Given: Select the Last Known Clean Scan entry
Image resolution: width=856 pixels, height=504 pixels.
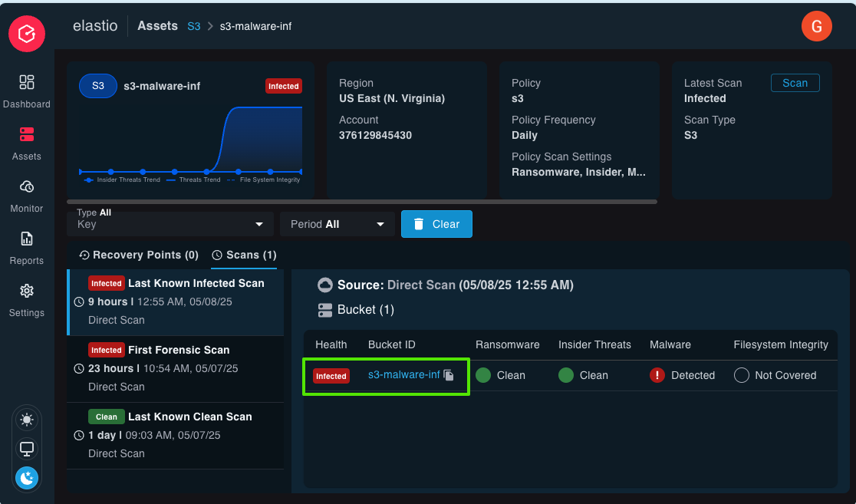Looking at the screenshot, I should tap(175, 436).
